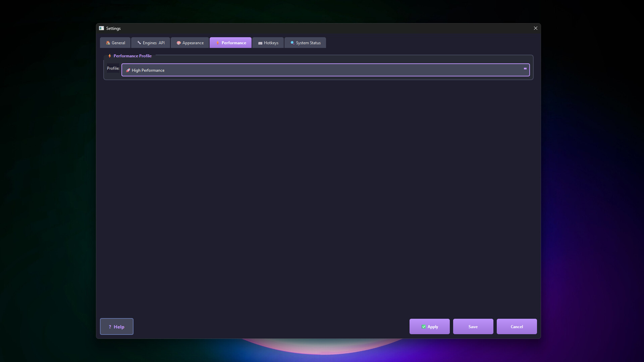Open Help from the bottom left button
This screenshot has width=644, height=362.
(x=116, y=326)
